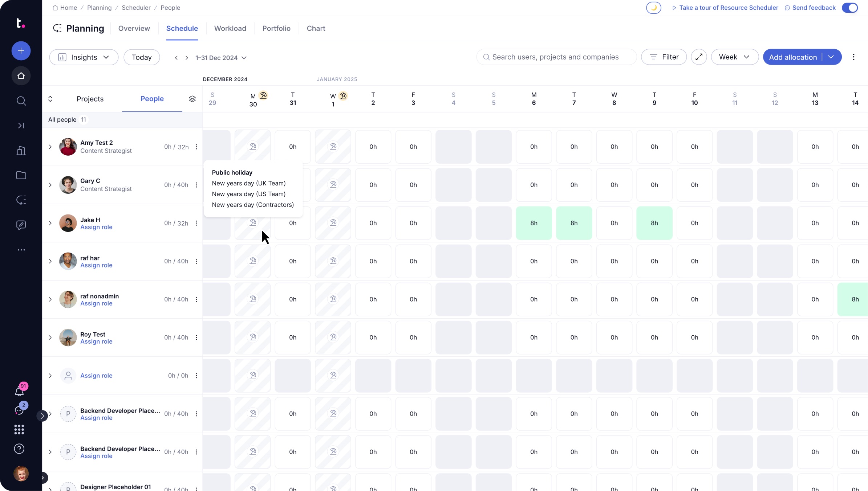Click the layers grouping icon next to People
Image resolution: width=868 pixels, height=491 pixels.
click(x=192, y=99)
